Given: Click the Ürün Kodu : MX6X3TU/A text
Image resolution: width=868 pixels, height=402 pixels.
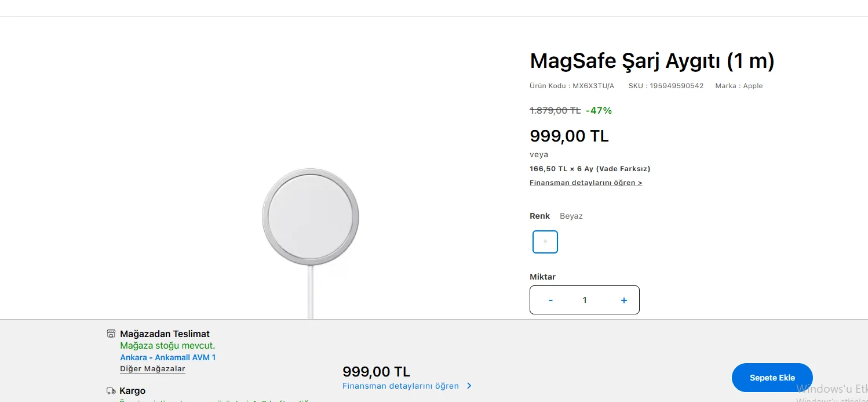Looking at the screenshot, I should tap(572, 86).
